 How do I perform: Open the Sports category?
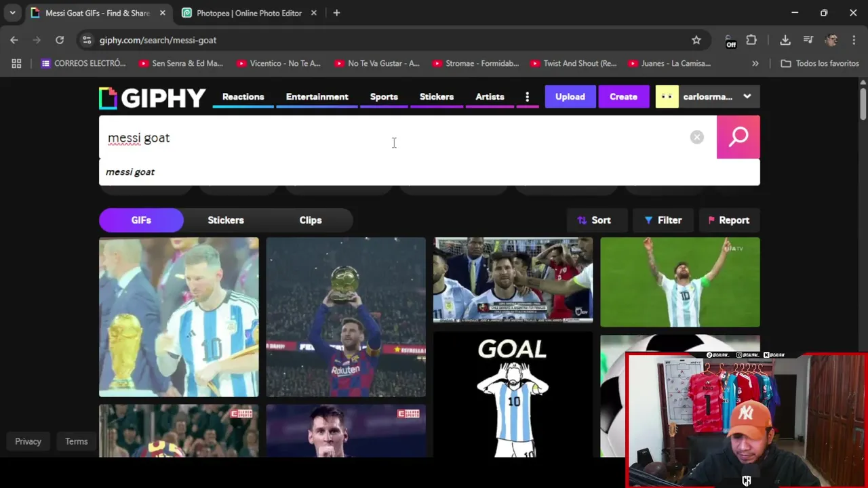pyautogui.click(x=384, y=97)
